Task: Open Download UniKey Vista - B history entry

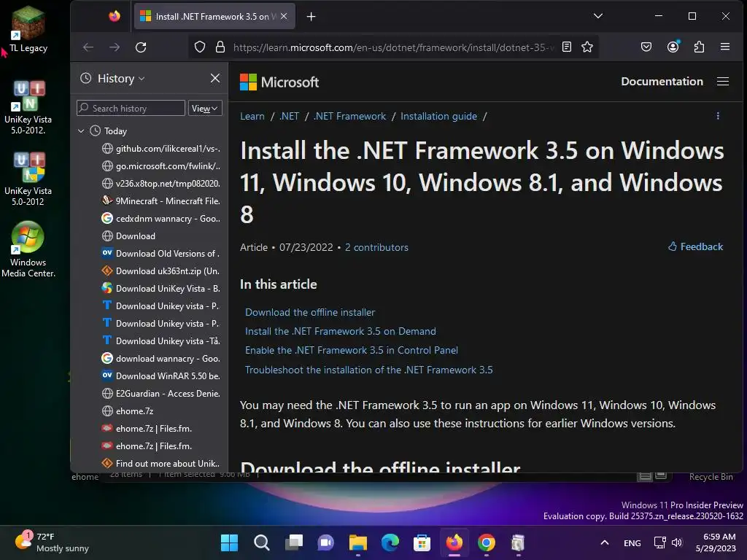Action: click(x=161, y=289)
